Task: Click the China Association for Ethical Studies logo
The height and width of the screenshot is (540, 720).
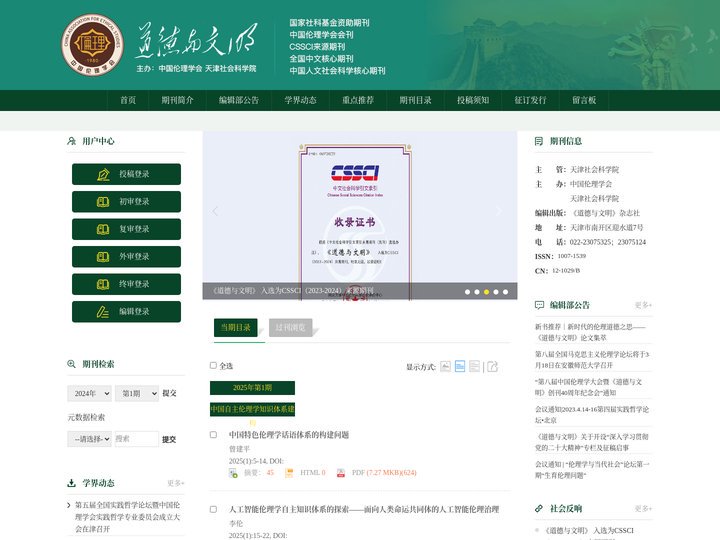Action: point(93,45)
